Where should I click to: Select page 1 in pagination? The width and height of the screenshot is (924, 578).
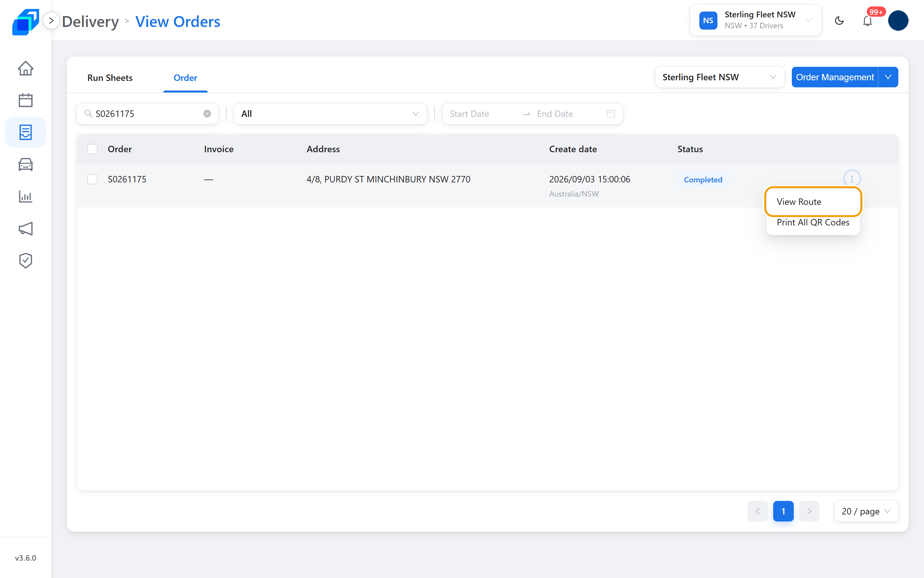pos(783,511)
